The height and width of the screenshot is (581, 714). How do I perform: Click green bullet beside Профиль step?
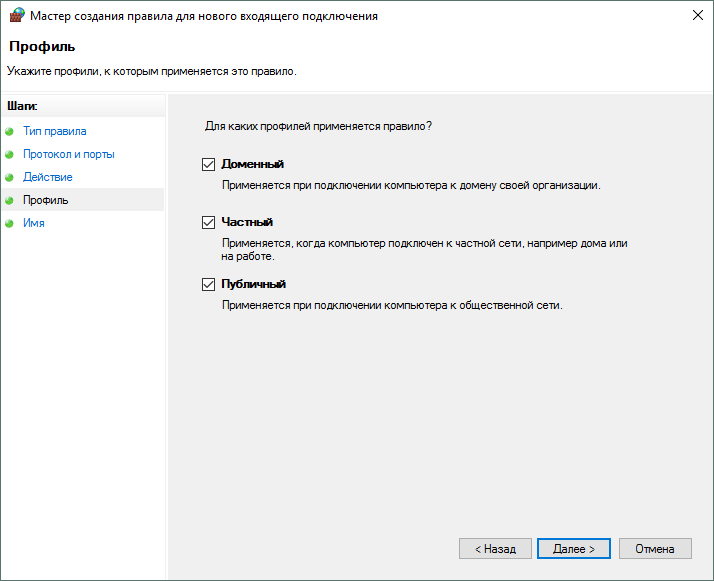tap(10, 200)
